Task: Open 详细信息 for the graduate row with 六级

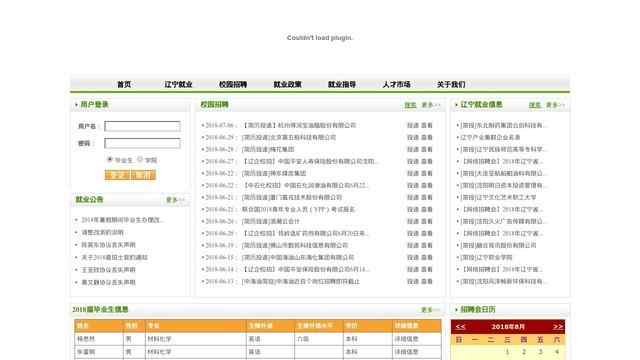Action: click(406, 339)
